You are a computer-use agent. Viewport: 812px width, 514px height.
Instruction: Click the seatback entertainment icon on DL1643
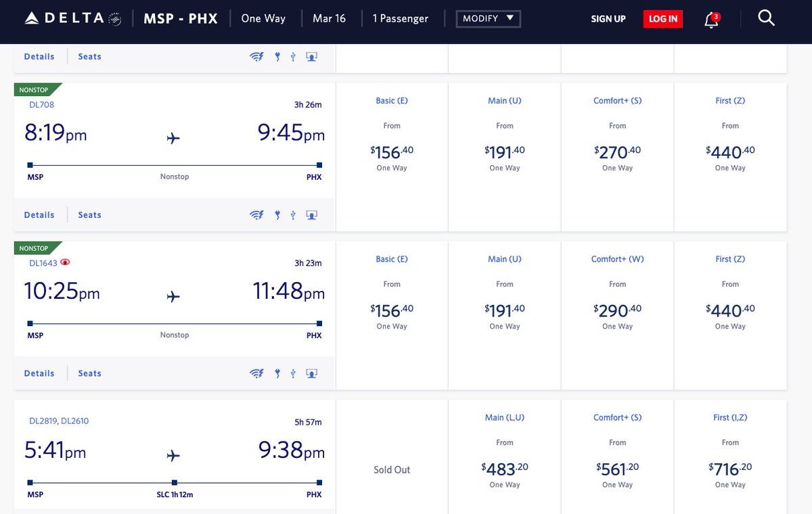pyautogui.click(x=311, y=373)
